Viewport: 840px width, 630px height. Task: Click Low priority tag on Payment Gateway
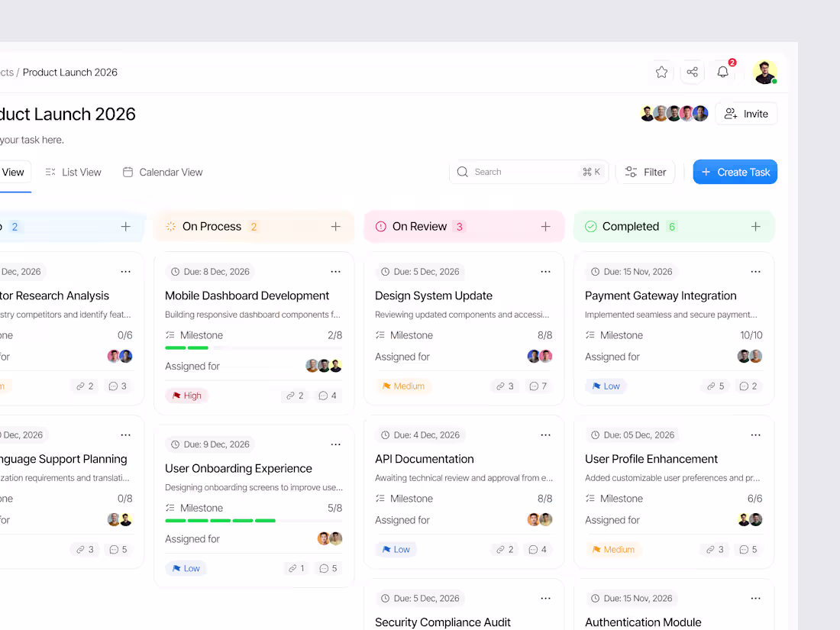click(606, 386)
